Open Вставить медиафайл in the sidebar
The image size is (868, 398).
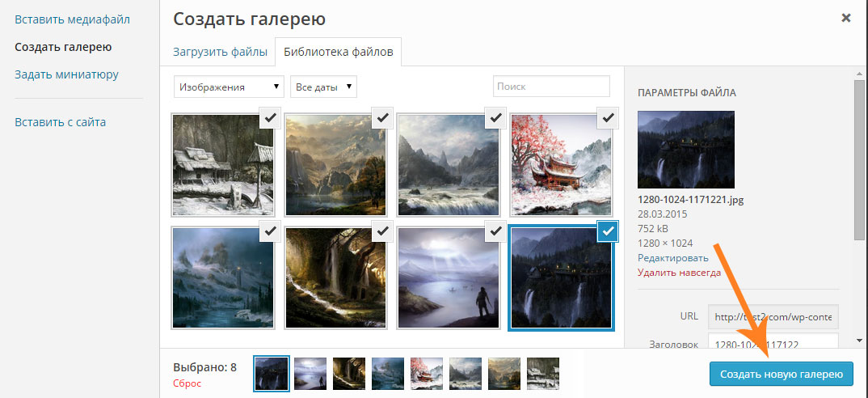73,20
